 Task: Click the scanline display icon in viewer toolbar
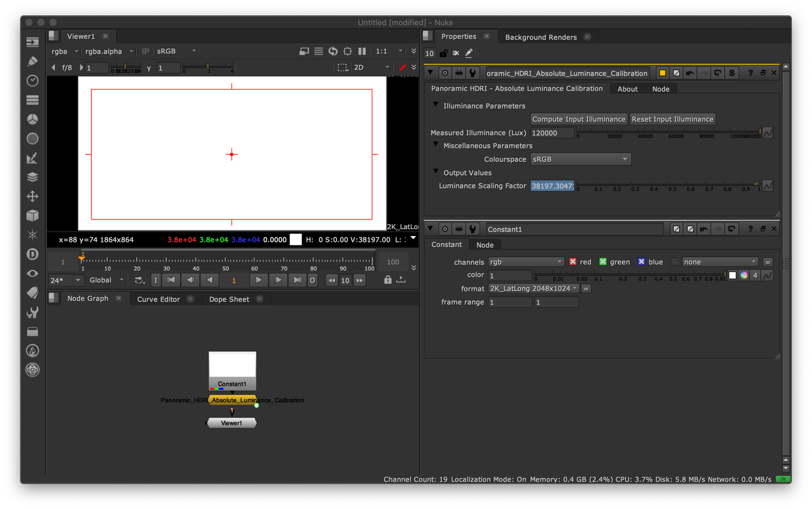[x=318, y=51]
